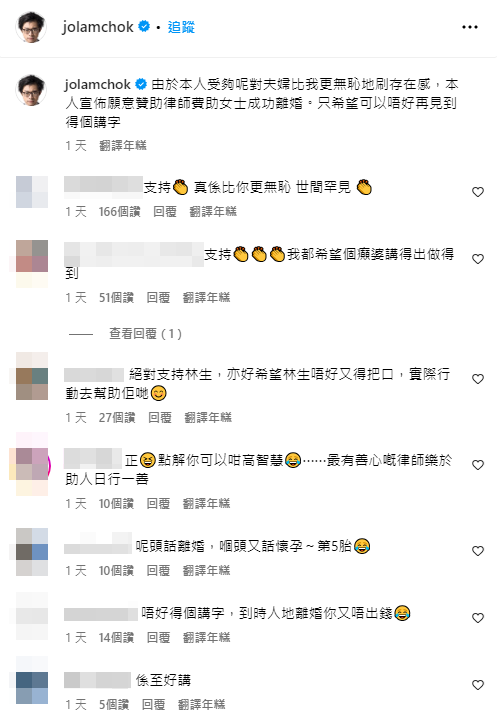Click the verified badge beside header jolamchok

144,27
